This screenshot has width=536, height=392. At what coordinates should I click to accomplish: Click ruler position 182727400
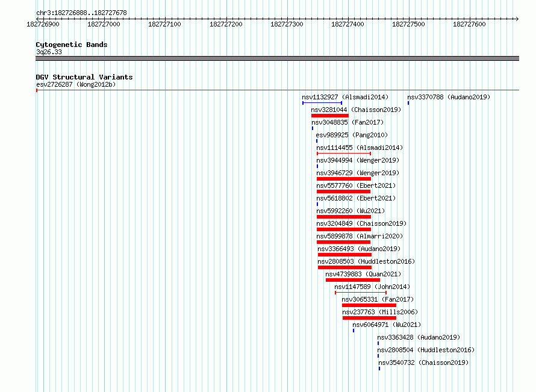coord(347,24)
